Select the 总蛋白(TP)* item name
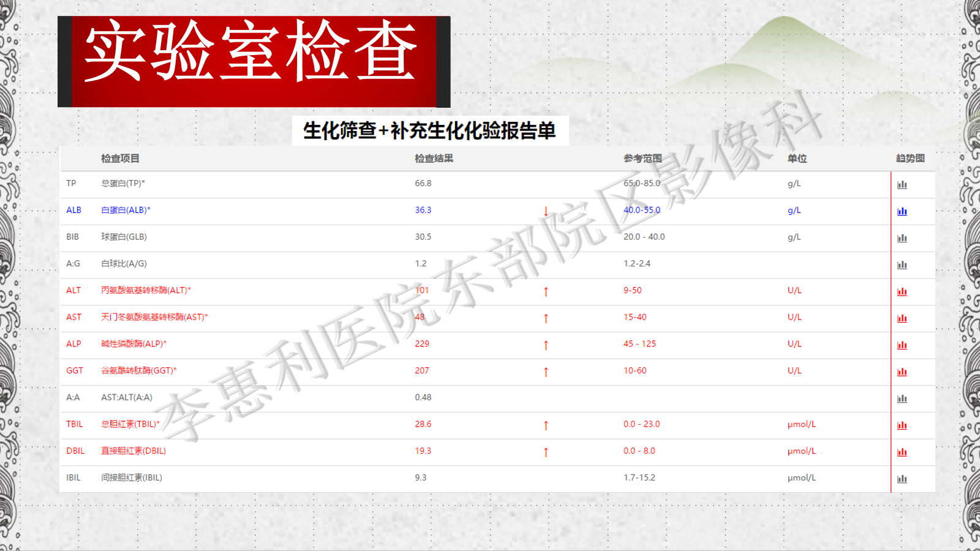The width and height of the screenshot is (980, 551). pyautogui.click(x=123, y=183)
